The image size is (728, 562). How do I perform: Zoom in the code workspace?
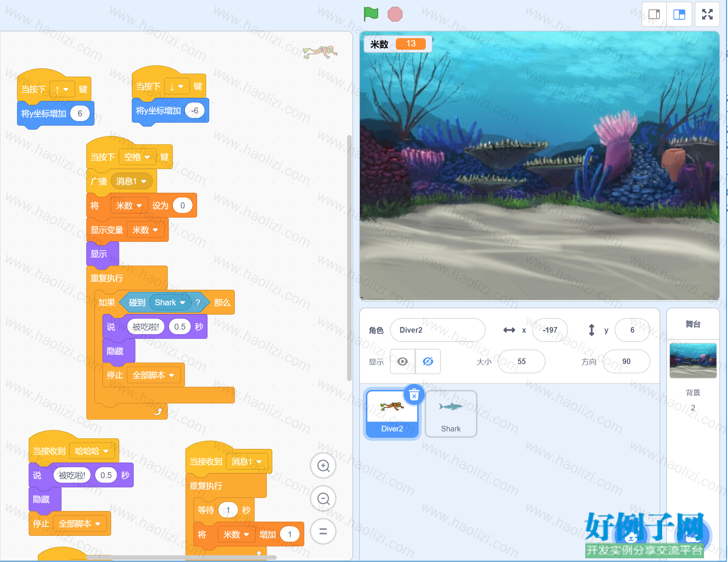click(x=323, y=466)
